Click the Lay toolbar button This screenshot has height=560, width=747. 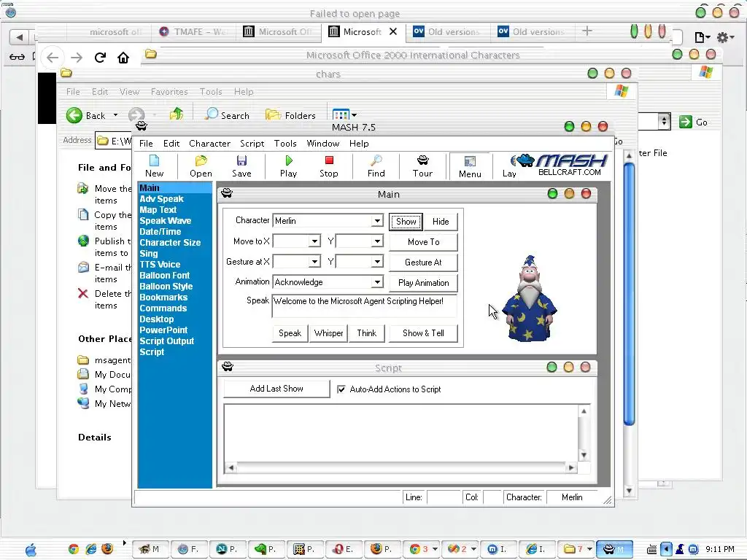(508, 167)
